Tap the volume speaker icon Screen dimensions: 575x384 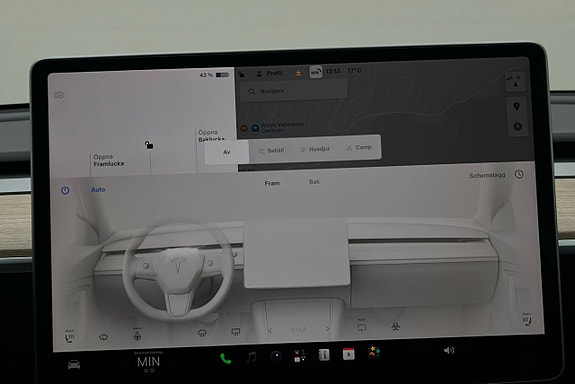point(449,350)
